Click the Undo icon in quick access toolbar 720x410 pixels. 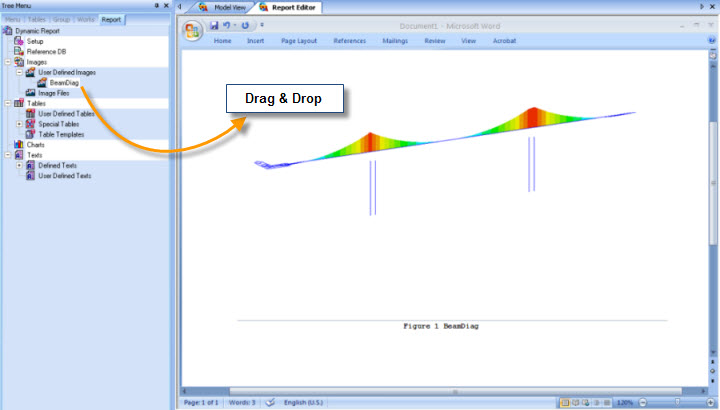[x=228, y=24]
